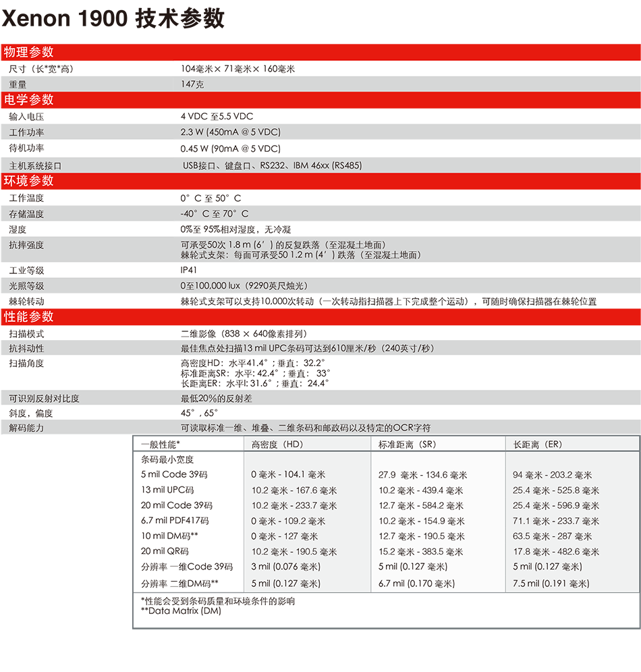Image resolution: width=641 pixels, height=672 pixels.
Task: Select the '环境参数' section header
Action: tap(320, 181)
